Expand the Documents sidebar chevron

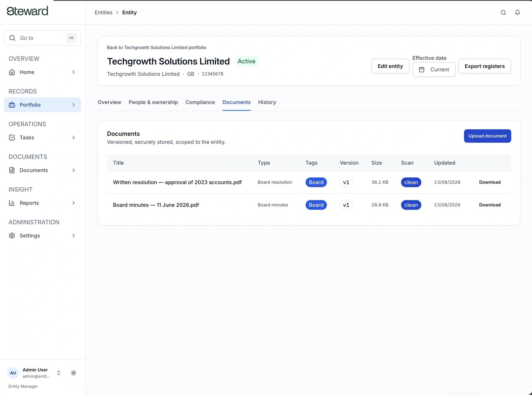(74, 170)
